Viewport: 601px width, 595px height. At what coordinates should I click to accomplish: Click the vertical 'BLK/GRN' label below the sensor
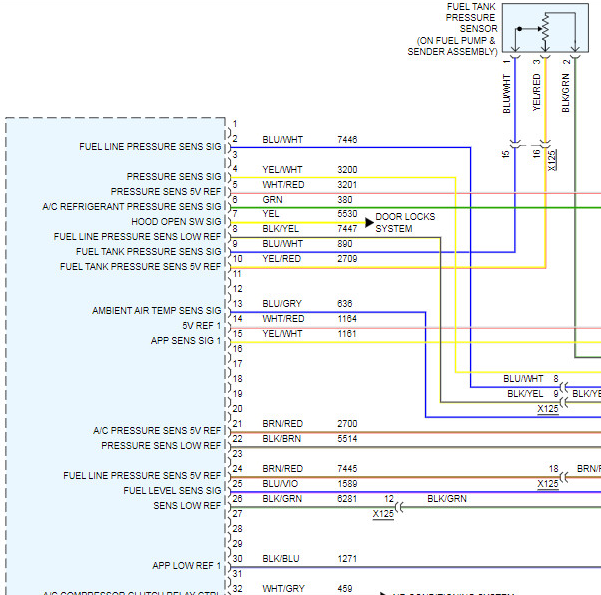(566, 93)
